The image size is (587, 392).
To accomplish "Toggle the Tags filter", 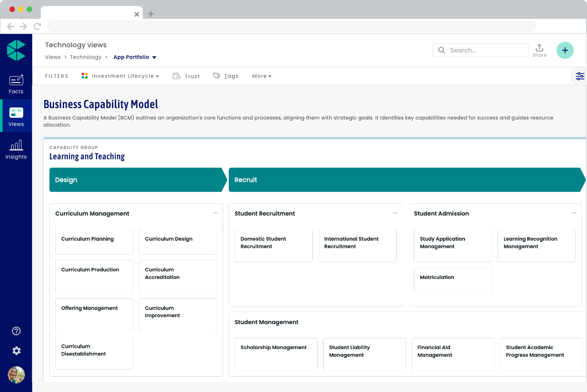I will 226,76.
